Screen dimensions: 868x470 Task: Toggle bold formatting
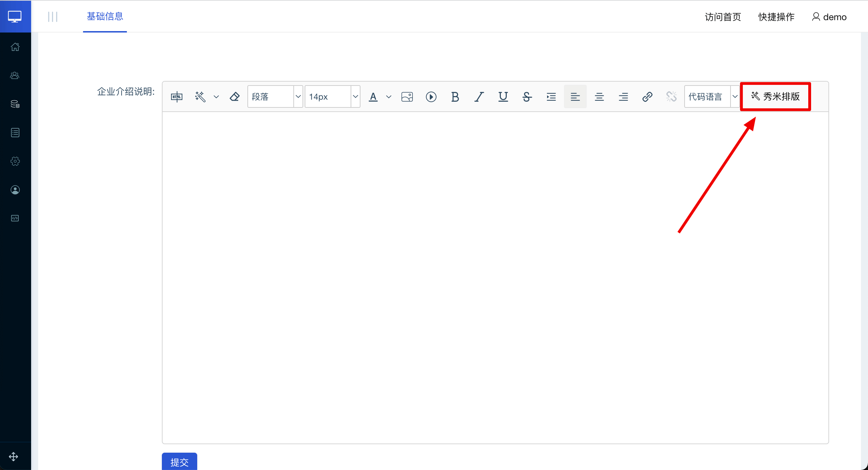pyautogui.click(x=455, y=97)
